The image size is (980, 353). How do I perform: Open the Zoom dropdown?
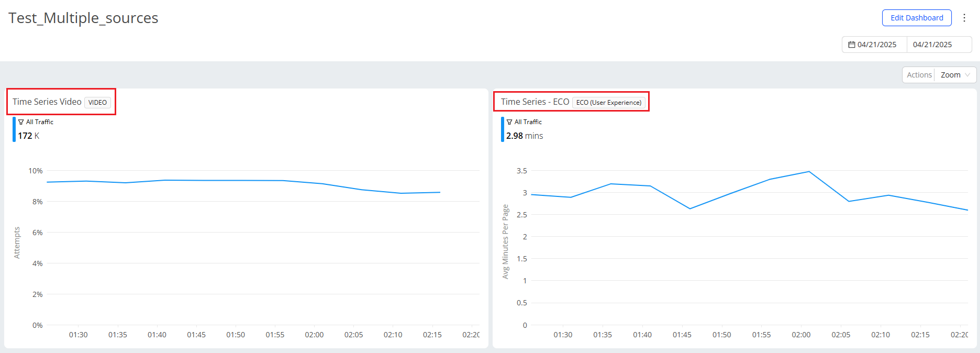pos(955,75)
